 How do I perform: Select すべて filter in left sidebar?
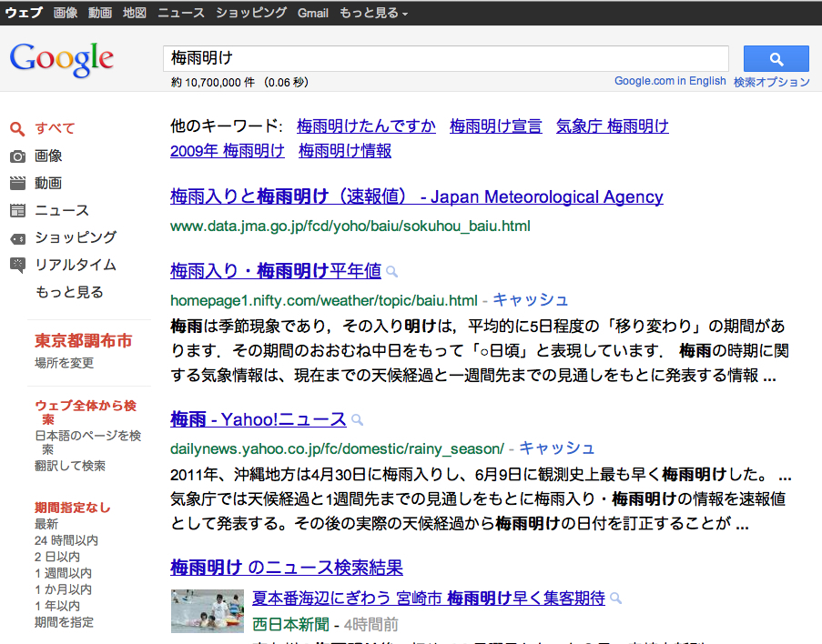click(55, 128)
